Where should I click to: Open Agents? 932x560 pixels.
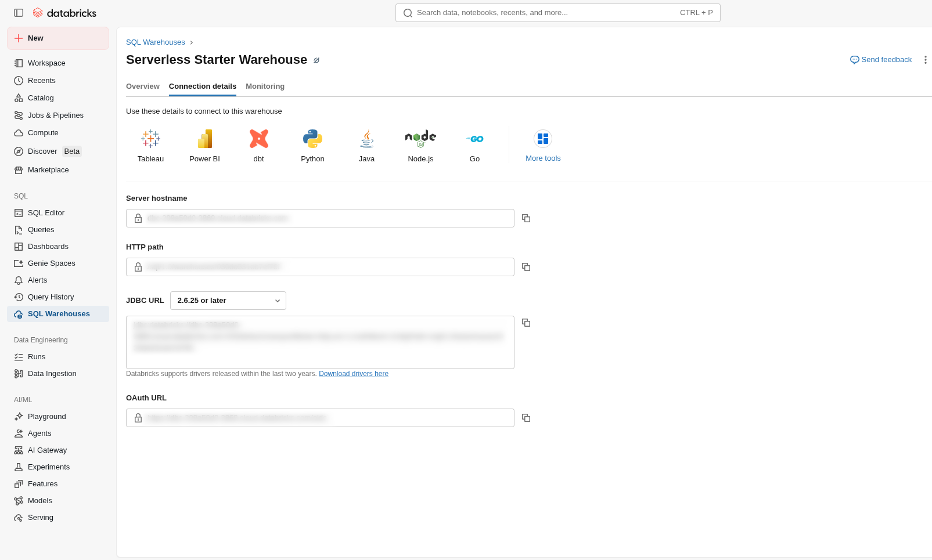pyautogui.click(x=58, y=433)
